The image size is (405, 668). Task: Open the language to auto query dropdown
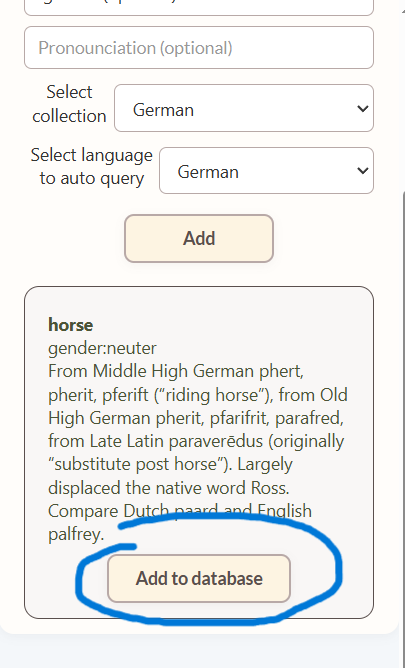pyautogui.click(x=266, y=170)
